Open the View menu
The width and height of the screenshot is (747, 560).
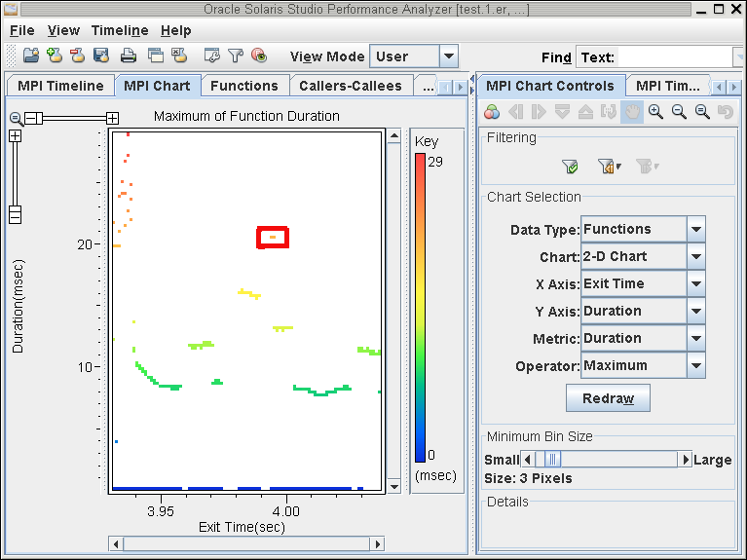(x=63, y=30)
